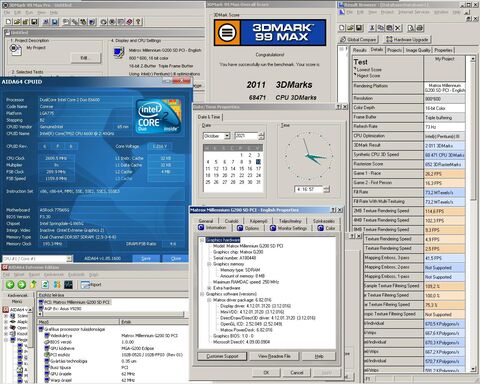This screenshot has width=480, height=384.
Task: Click the users icon in AIDA64 toolbar
Action: pyautogui.click(x=57, y=284)
